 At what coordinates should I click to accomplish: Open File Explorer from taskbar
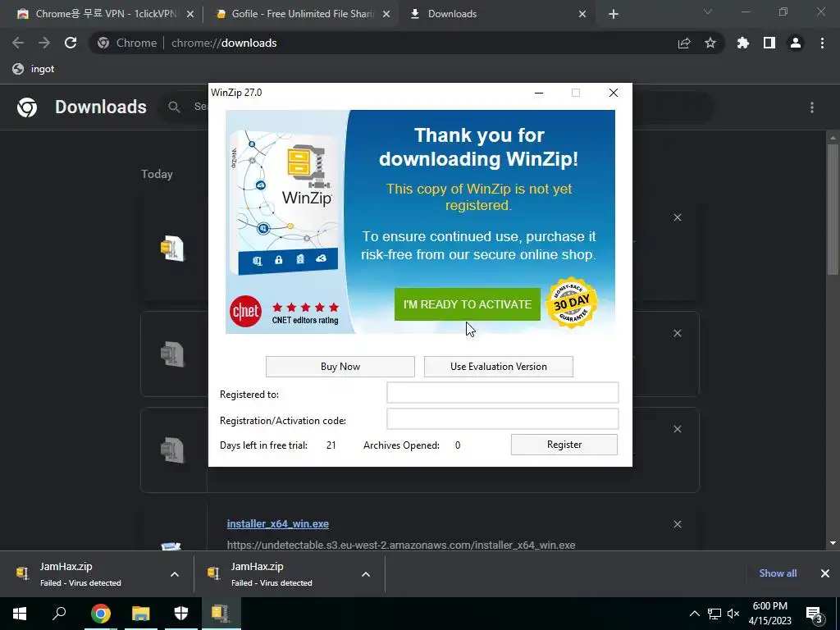(141, 614)
